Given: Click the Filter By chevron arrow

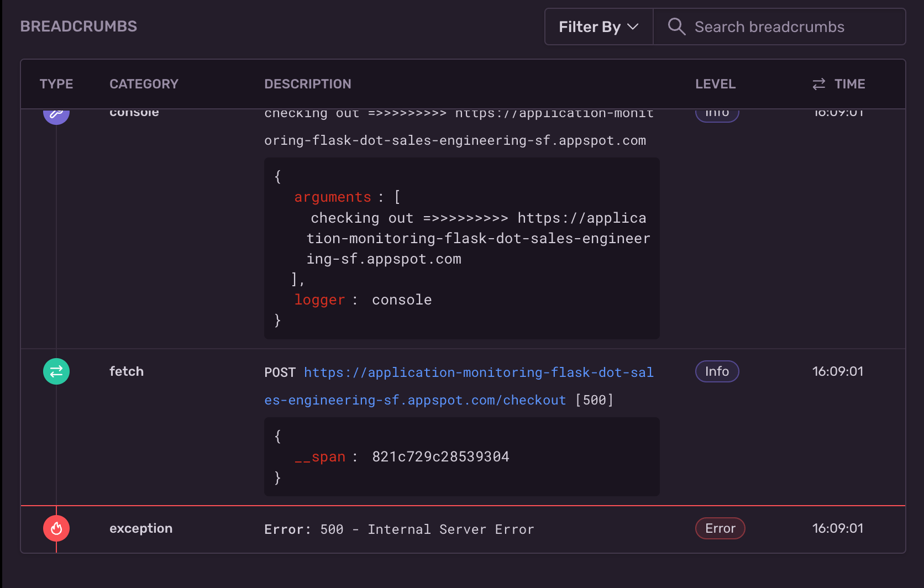Looking at the screenshot, I should pyautogui.click(x=633, y=27).
